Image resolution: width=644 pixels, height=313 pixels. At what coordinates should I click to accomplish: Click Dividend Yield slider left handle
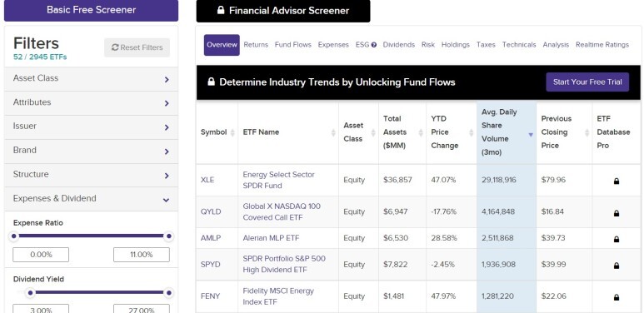(x=30, y=293)
